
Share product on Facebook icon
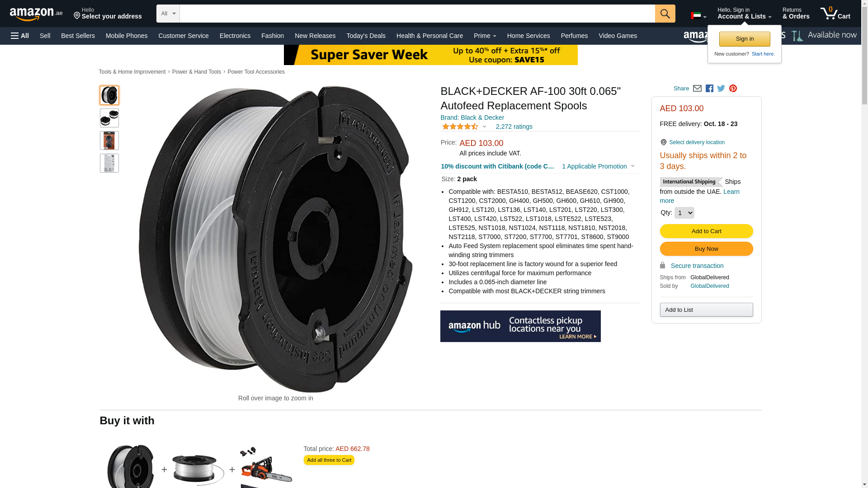(709, 89)
